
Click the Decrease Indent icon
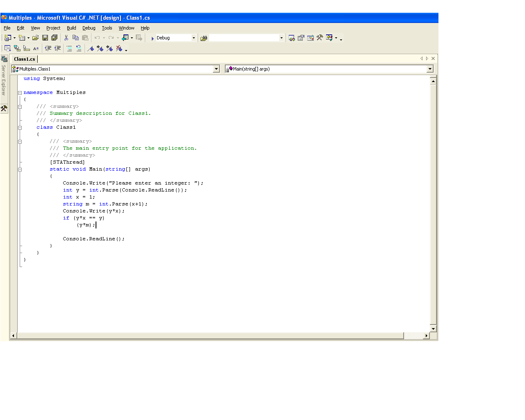click(48, 48)
